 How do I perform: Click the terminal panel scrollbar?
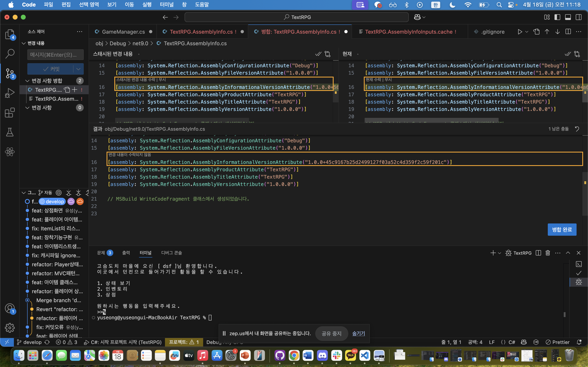[565, 314]
